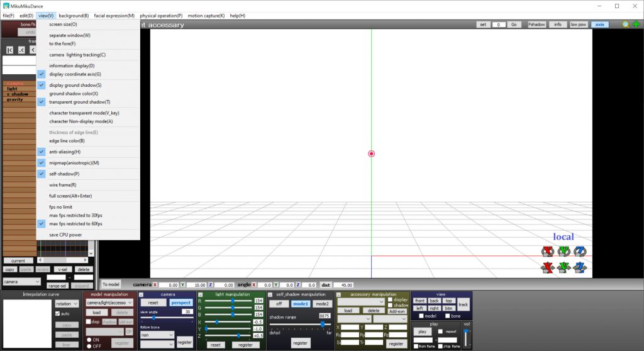The height and width of the screenshot is (351, 644).
Task: Click the blue Z-axis move gizmo icon
Action: pos(580,267)
